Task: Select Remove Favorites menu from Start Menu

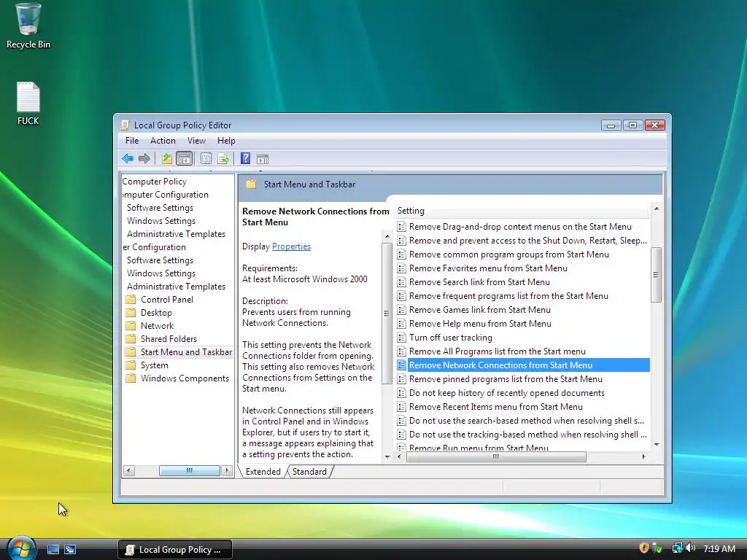Action: (488, 268)
